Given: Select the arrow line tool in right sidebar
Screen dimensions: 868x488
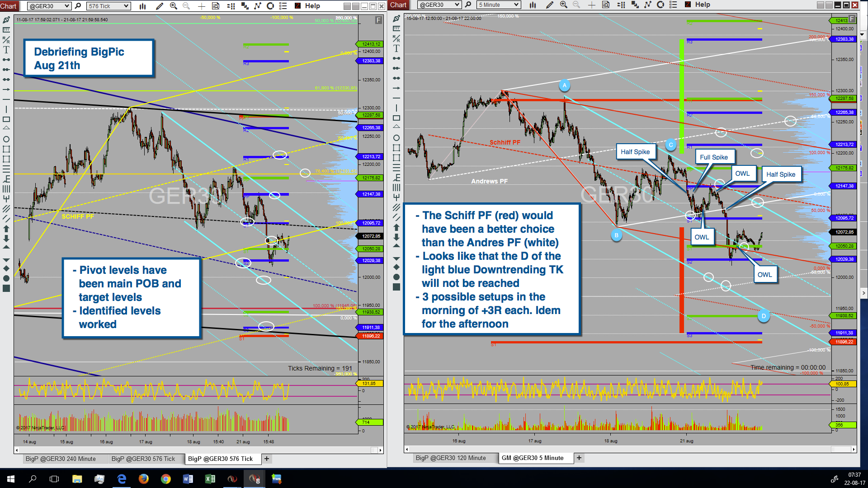Looking at the screenshot, I should click(x=396, y=88).
